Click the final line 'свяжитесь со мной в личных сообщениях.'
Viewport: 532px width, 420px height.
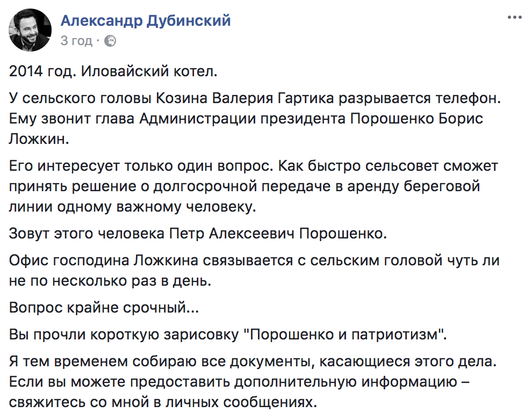[x=163, y=402]
